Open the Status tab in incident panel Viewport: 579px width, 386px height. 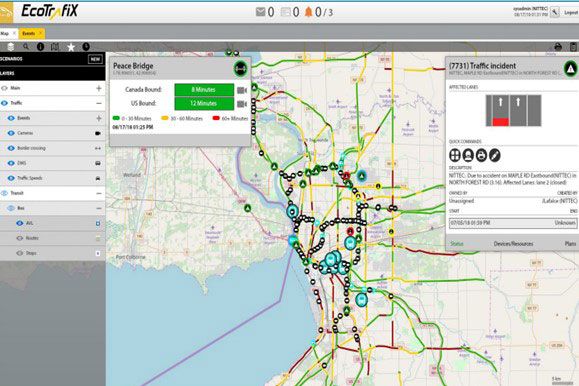tap(457, 244)
